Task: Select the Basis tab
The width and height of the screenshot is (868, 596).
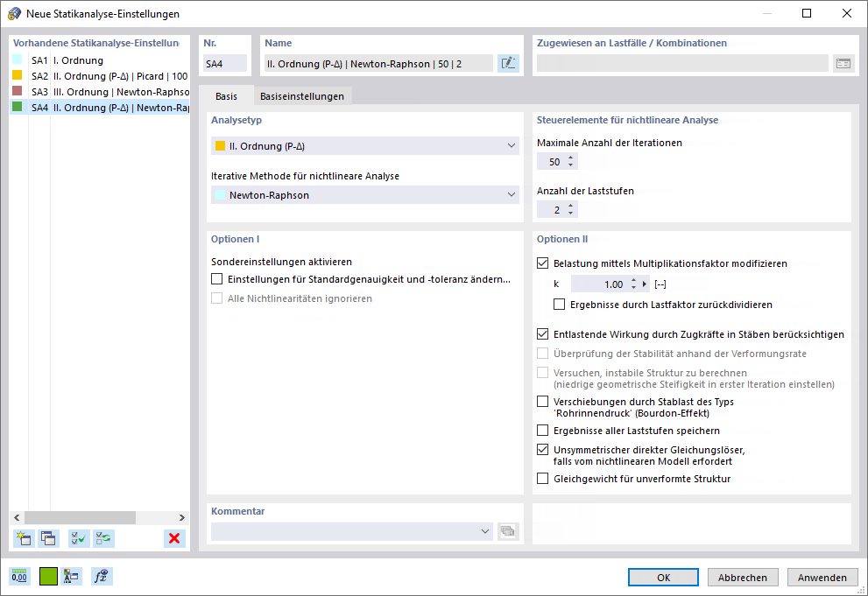Action: (x=226, y=96)
